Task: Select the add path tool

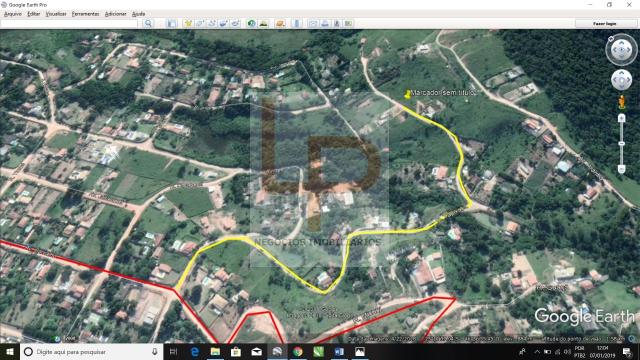Action: point(211,24)
